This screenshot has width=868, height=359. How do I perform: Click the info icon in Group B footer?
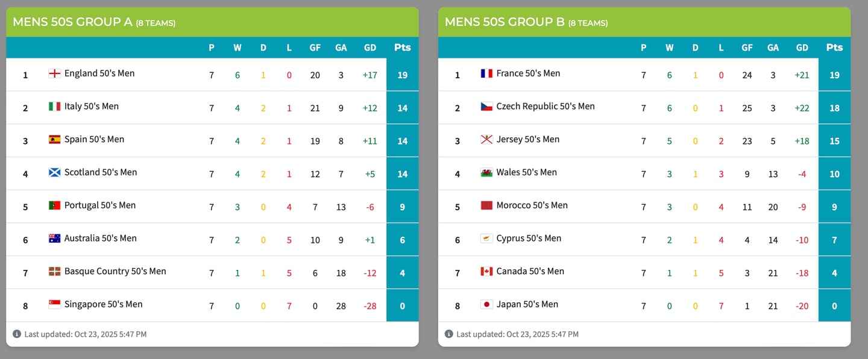pyautogui.click(x=448, y=334)
